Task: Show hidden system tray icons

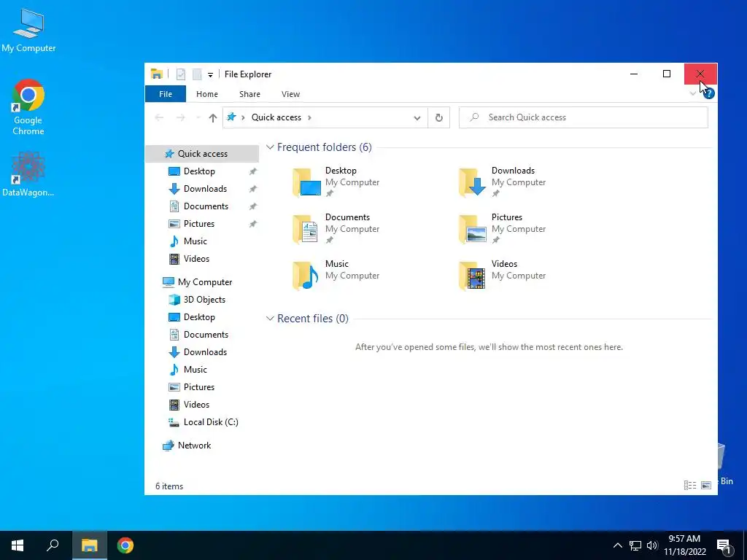Action: (617, 545)
